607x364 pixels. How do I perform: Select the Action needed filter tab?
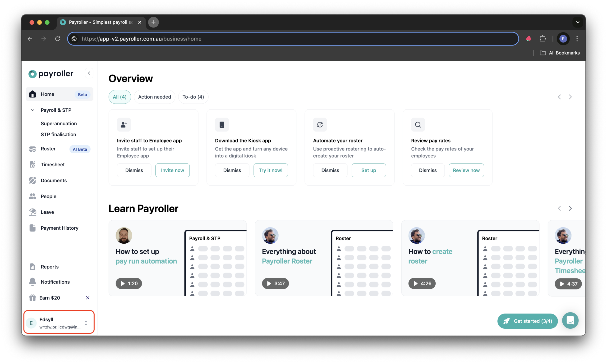pos(155,97)
